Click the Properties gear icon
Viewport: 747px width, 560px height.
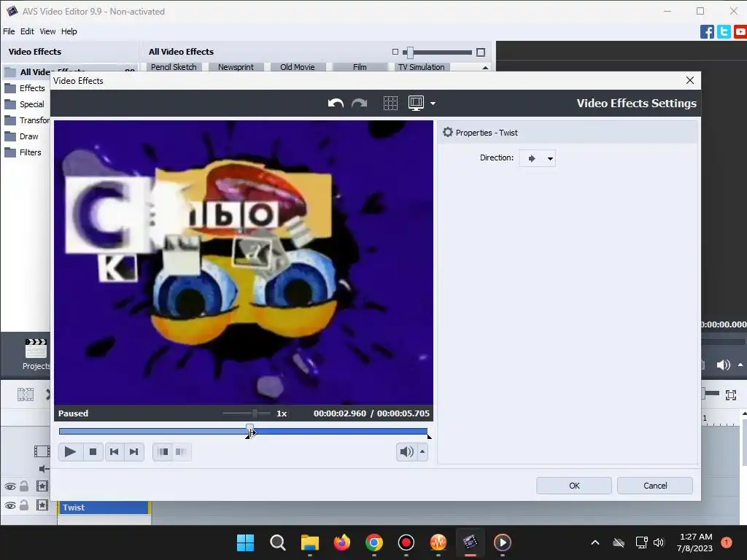447,133
